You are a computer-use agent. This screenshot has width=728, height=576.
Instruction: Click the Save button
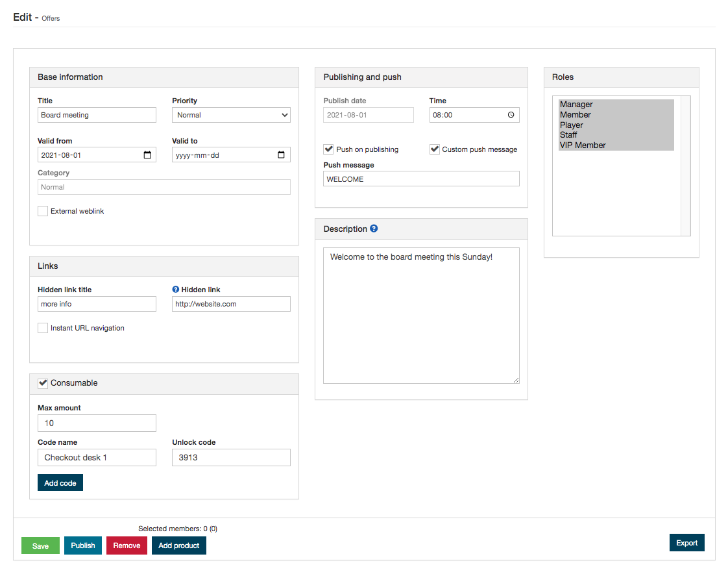pos(40,546)
